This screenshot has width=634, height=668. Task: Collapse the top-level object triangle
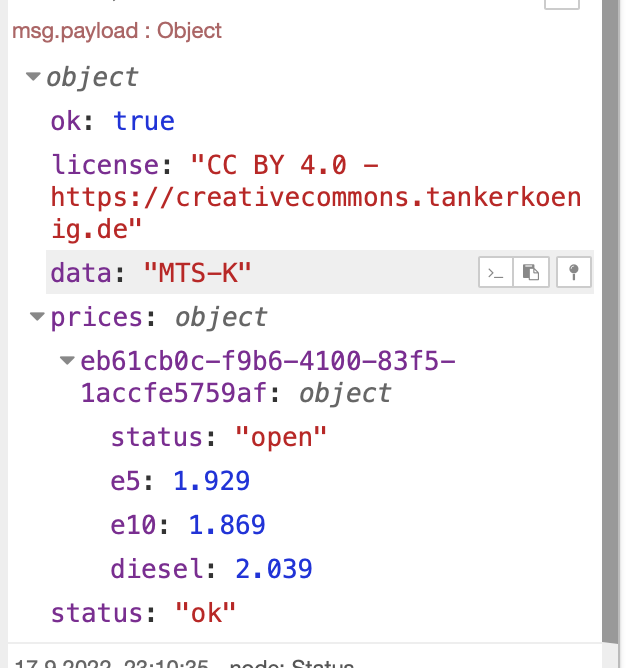34,77
